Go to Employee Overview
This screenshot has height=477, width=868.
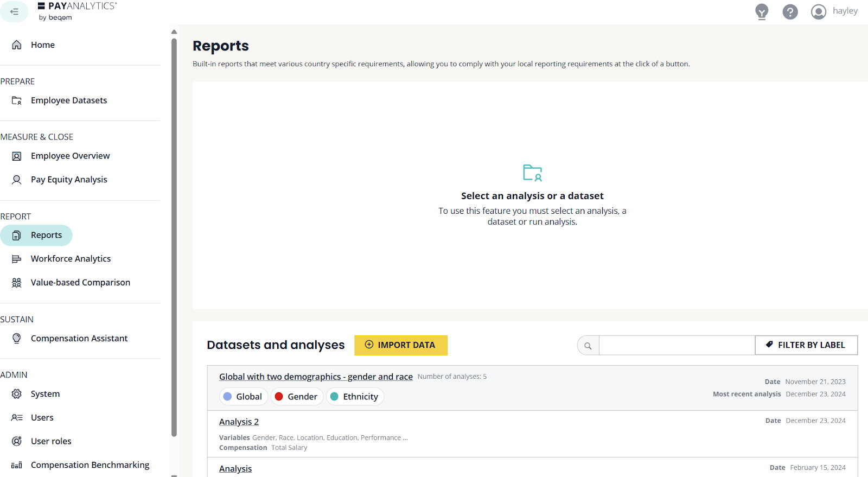(x=70, y=156)
